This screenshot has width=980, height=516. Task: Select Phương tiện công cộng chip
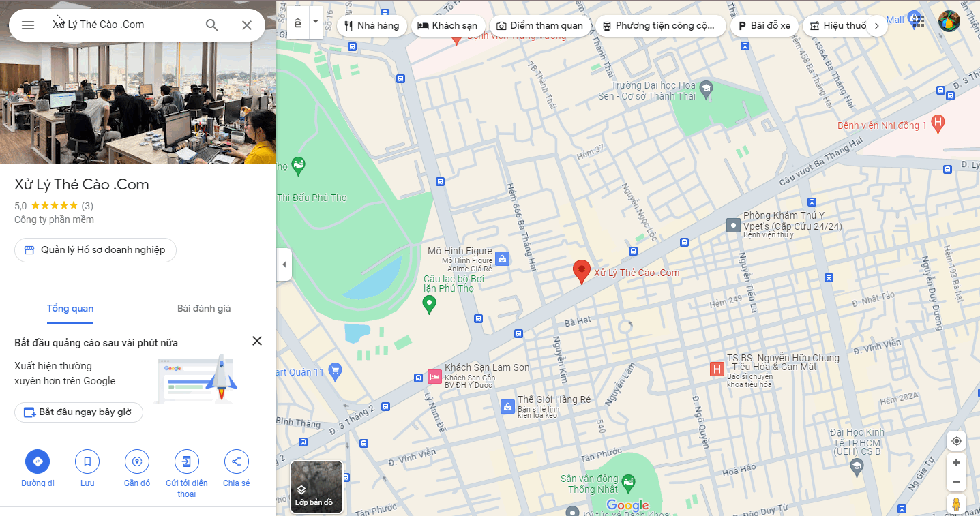tap(660, 26)
